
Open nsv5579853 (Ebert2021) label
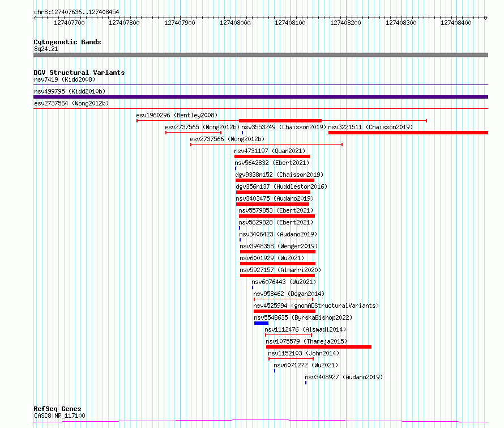276,210
